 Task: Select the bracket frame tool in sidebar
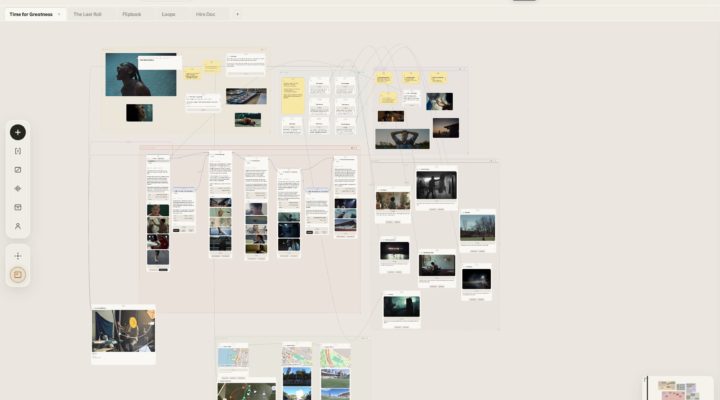pyautogui.click(x=18, y=151)
